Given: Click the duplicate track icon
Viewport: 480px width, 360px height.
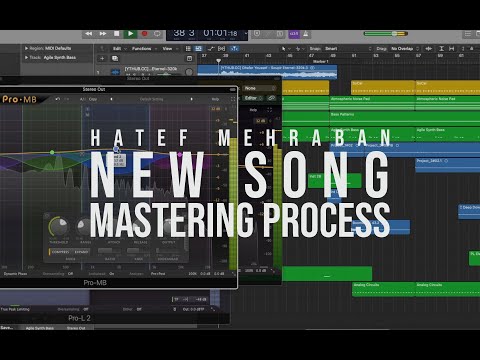Looking at the screenshot, I should coord(115,59).
